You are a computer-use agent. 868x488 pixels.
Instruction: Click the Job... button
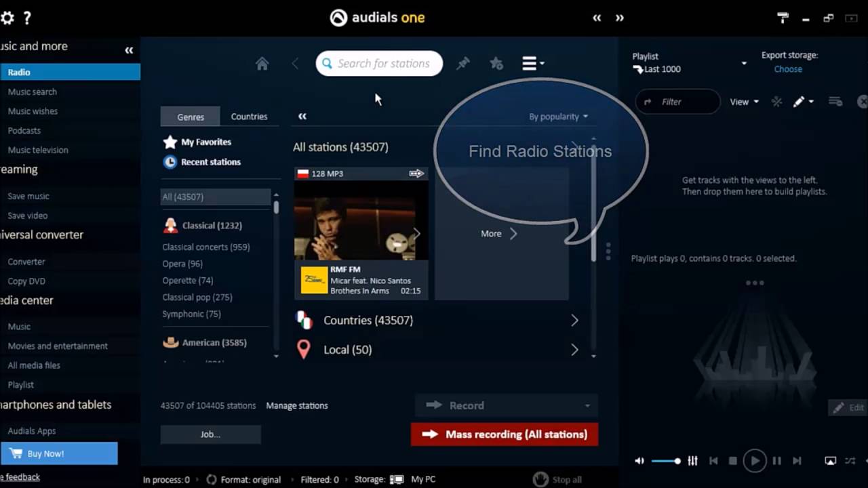click(210, 434)
